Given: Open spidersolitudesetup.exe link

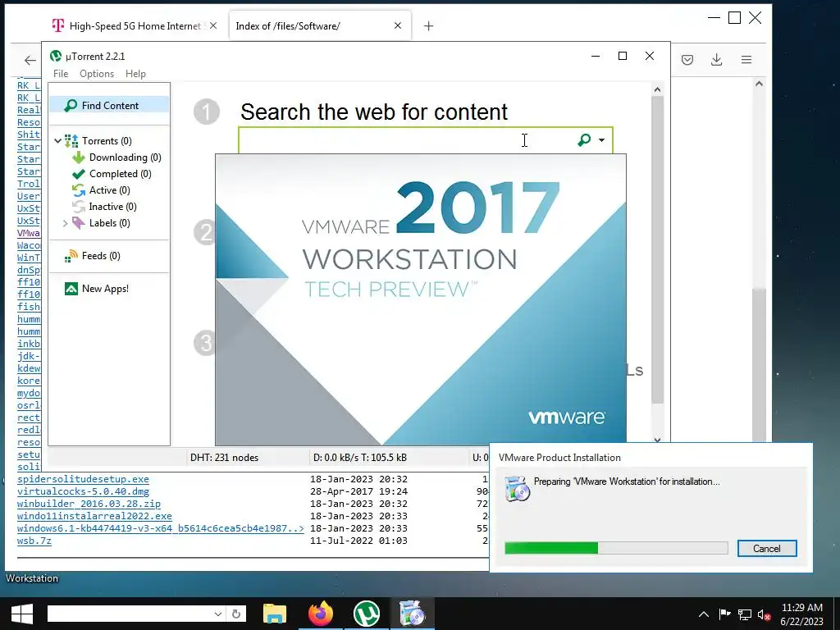Looking at the screenshot, I should [83, 479].
